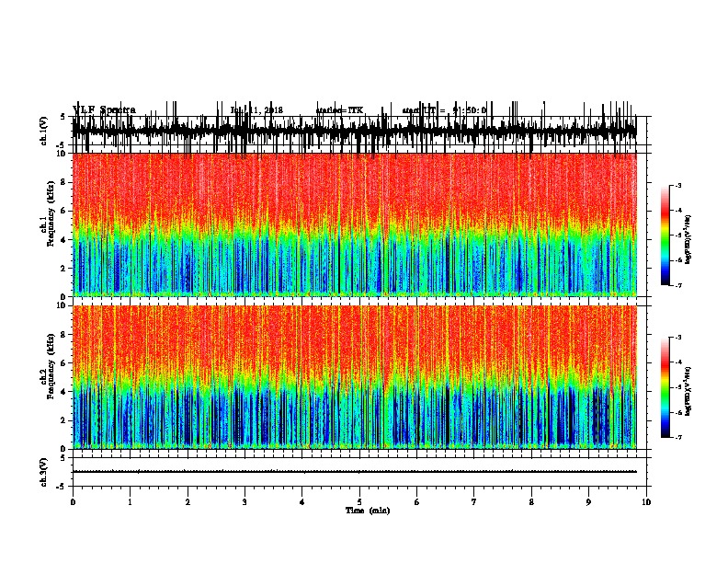Click the '-3' label on ch.1 colorbar
Screen dimensions: 728x563
[677, 185]
